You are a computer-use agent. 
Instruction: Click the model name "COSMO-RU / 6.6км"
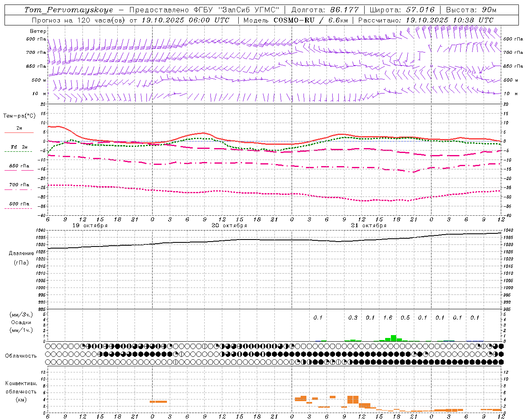pos(311,20)
